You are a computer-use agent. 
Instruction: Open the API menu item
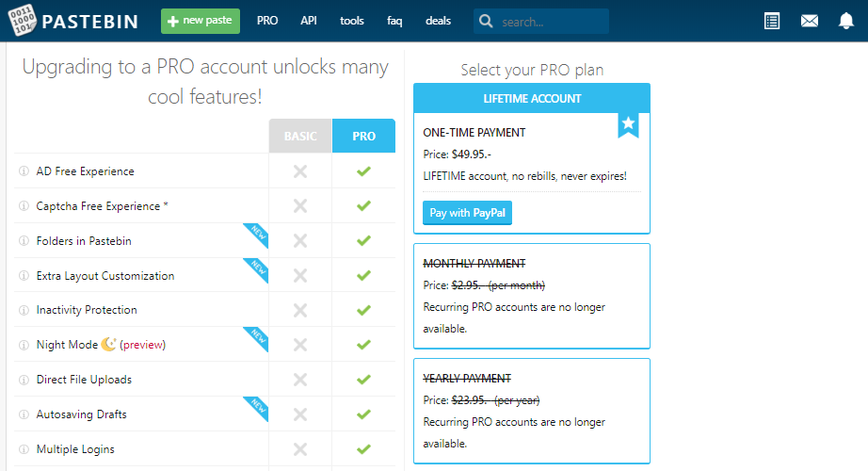(309, 21)
